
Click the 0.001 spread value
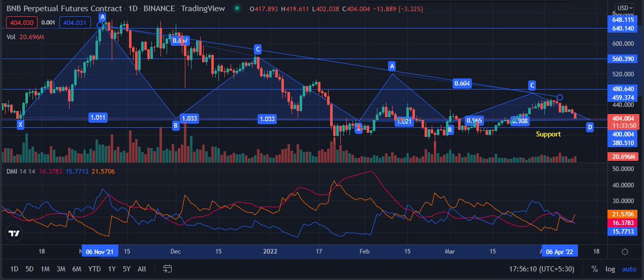(48, 22)
